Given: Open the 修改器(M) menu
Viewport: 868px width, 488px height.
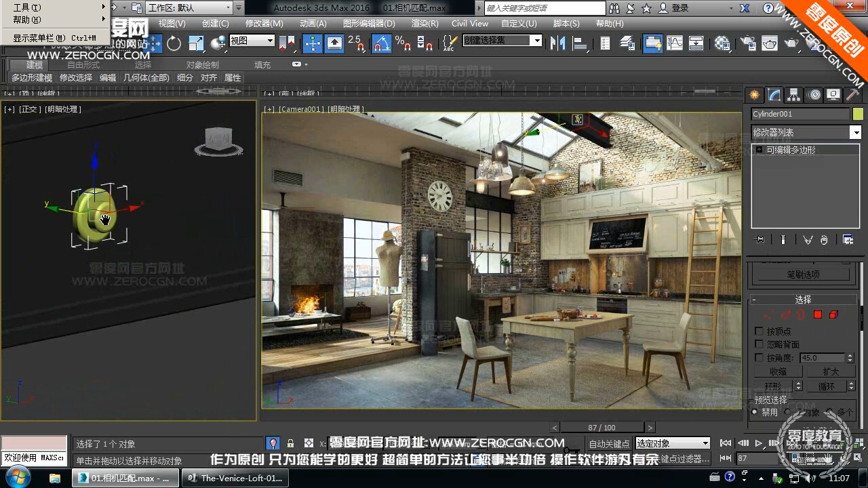Looking at the screenshot, I should point(264,24).
